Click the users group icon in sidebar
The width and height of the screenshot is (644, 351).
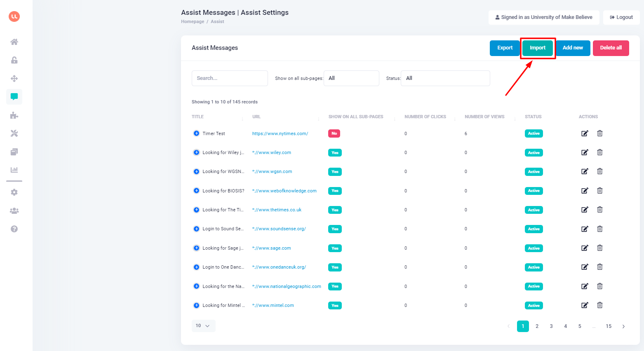tap(14, 211)
